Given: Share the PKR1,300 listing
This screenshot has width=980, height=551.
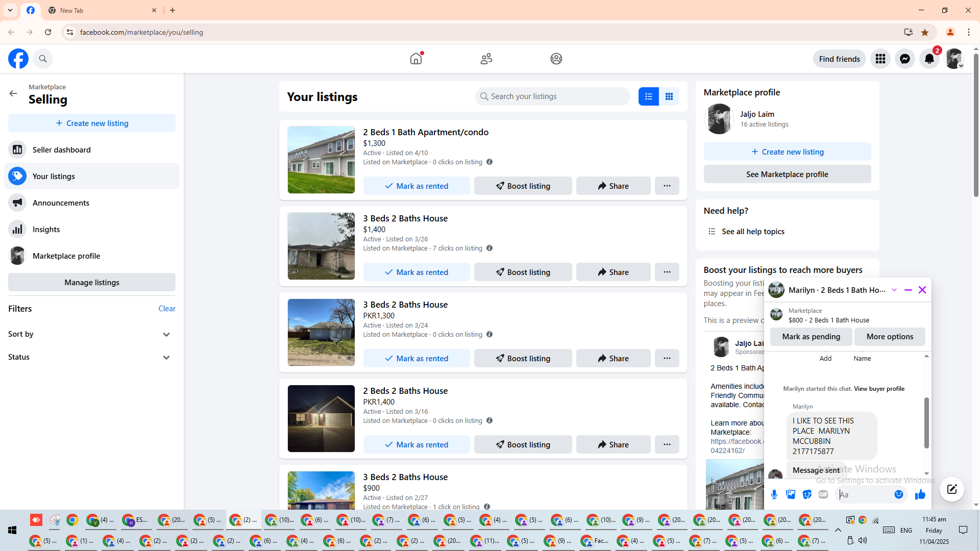Looking at the screenshot, I should click(x=614, y=358).
